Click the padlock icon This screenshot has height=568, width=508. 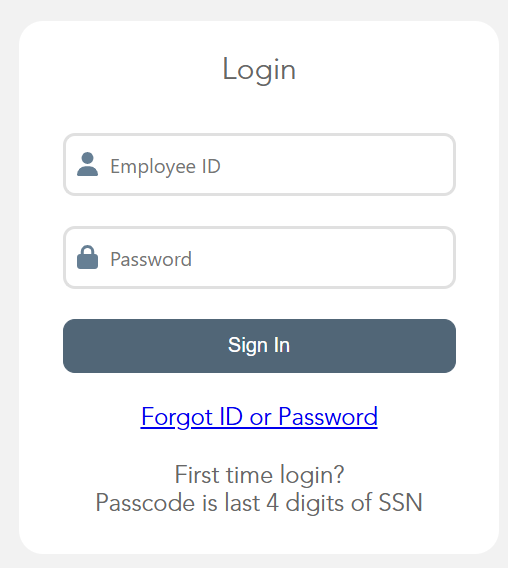coord(87,257)
